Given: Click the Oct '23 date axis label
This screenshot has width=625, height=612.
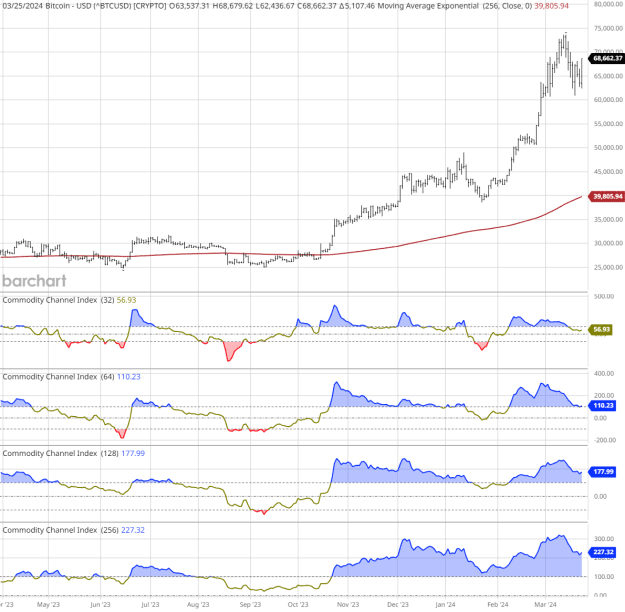Looking at the screenshot, I should [298, 604].
